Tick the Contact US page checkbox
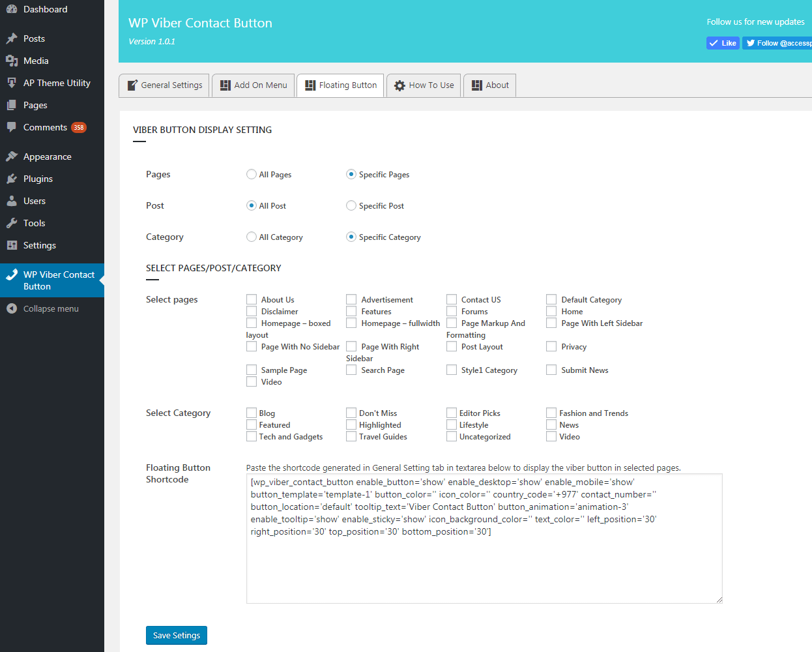812x652 pixels. (452, 299)
